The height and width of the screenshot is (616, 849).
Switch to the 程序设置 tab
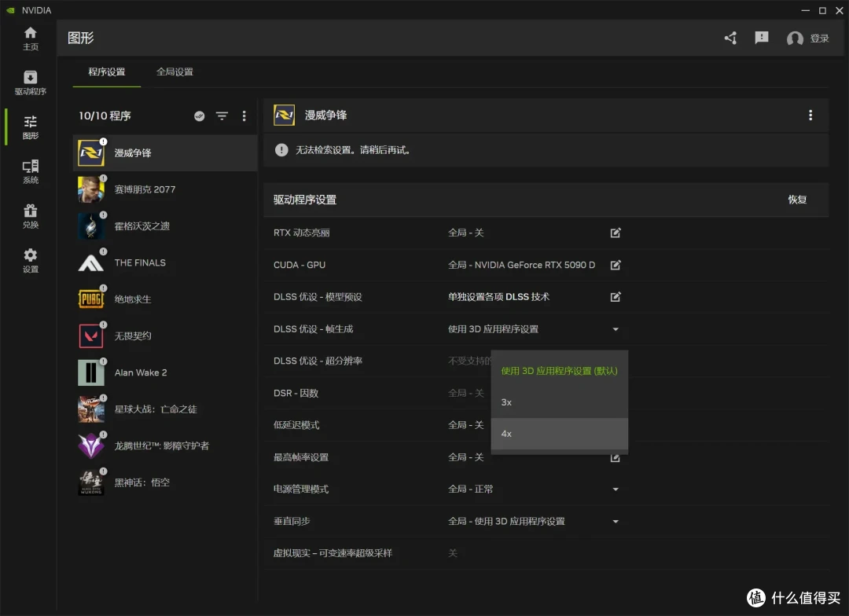(107, 72)
